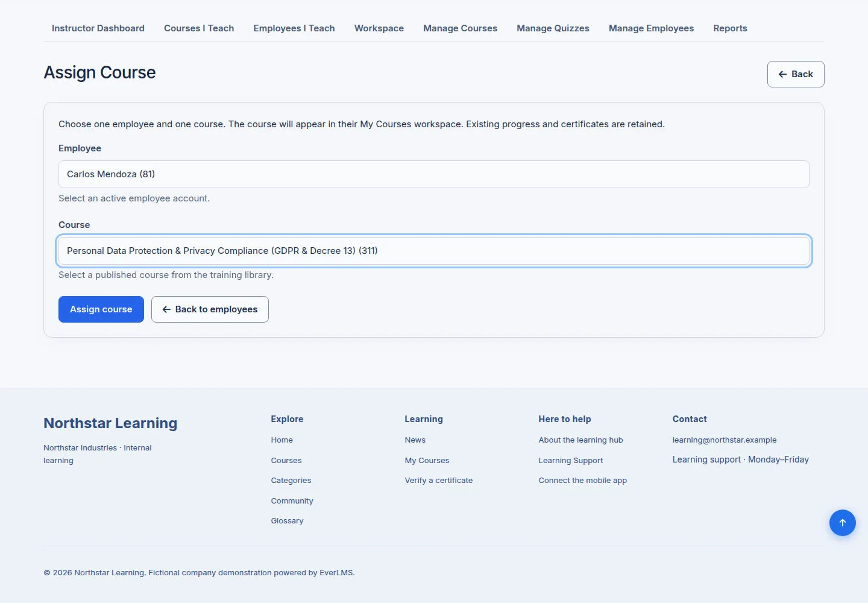Click the learning@northstar.example email link

coord(725,440)
